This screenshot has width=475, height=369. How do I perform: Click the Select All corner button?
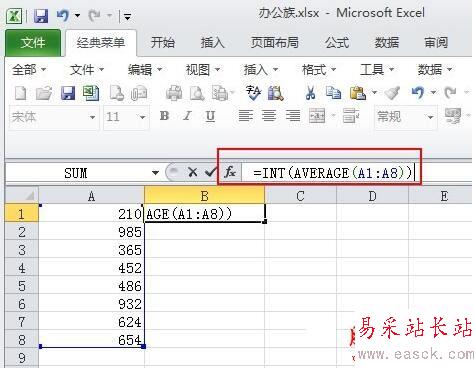pos(22,195)
